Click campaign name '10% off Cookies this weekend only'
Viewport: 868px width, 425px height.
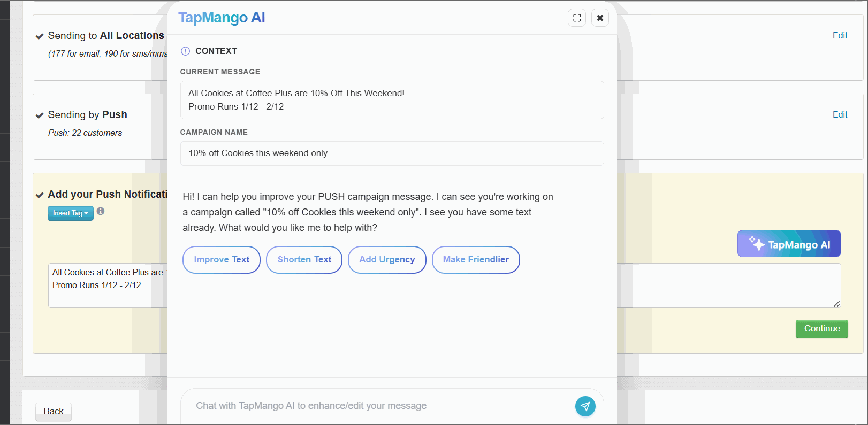[x=392, y=153]
